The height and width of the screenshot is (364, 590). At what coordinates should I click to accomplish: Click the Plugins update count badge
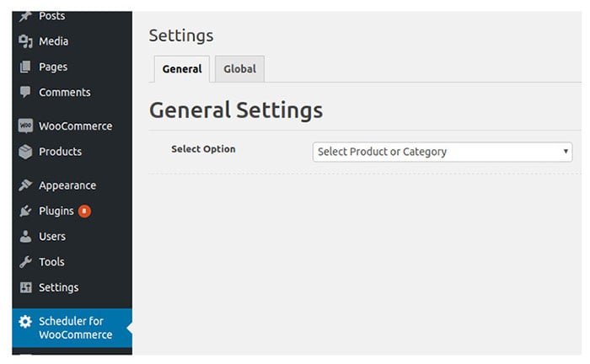tap(84, 211)
